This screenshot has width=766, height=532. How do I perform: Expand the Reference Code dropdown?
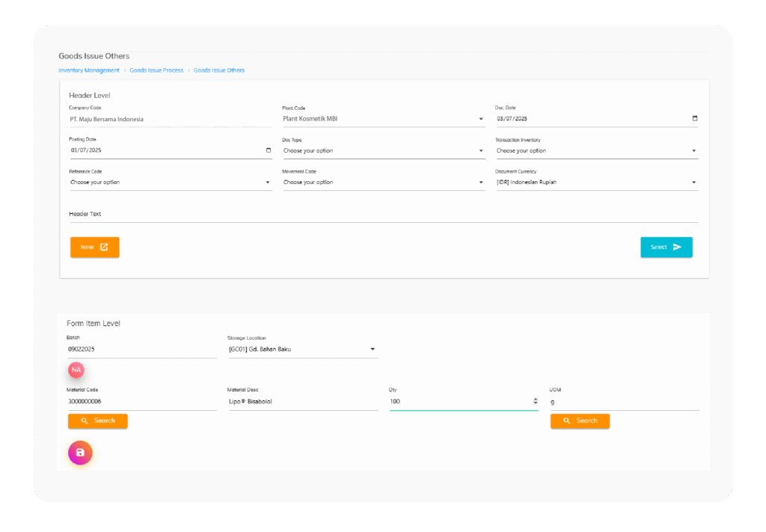(x=268, y=183)
